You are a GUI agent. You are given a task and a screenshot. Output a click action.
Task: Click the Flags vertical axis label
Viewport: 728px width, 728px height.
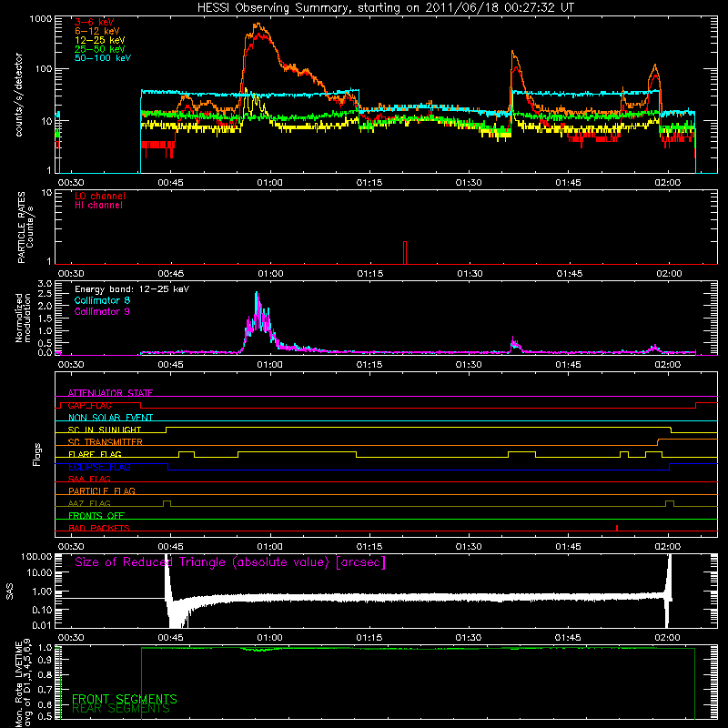coord(37,454)
